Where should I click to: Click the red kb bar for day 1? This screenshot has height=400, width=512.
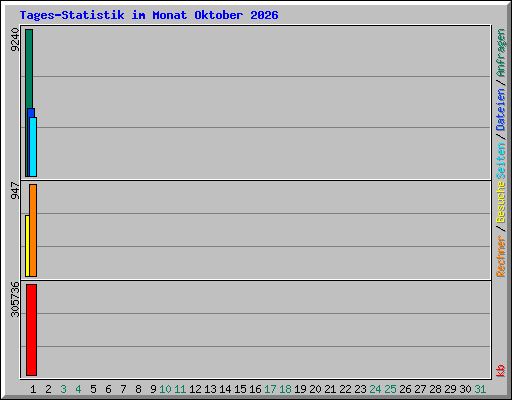coord(31,330)
